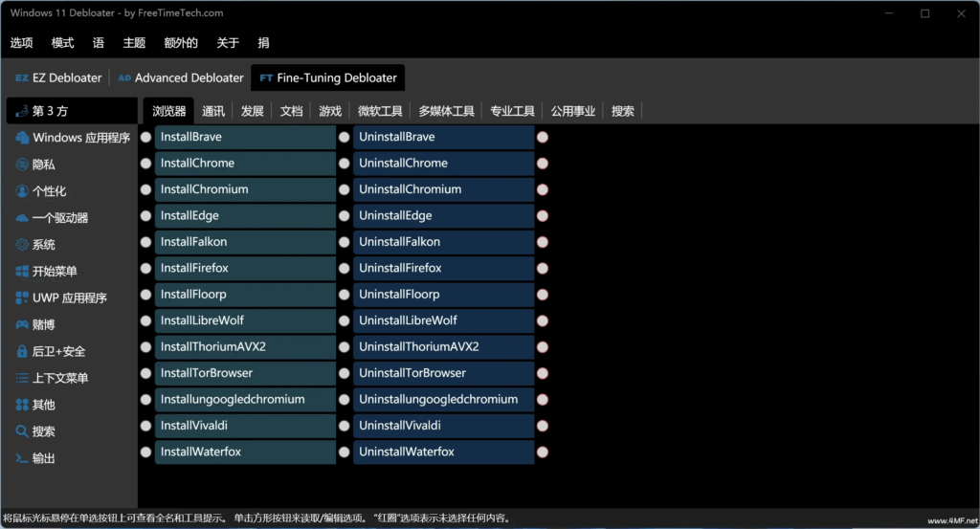Click the 赌博 gamepad icon
Screen dimensions: 980x529
pyautogui.click(x=22, y=325)
